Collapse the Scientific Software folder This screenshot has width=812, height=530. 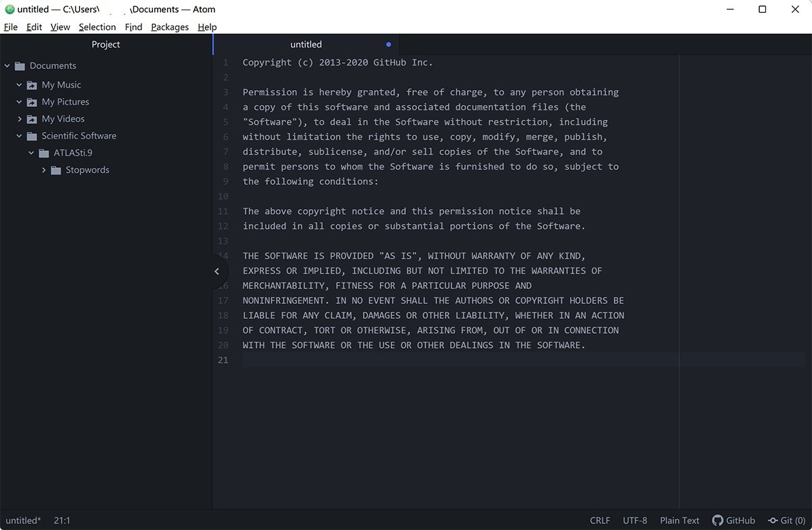pyautogui.click(x=19, y=135)
